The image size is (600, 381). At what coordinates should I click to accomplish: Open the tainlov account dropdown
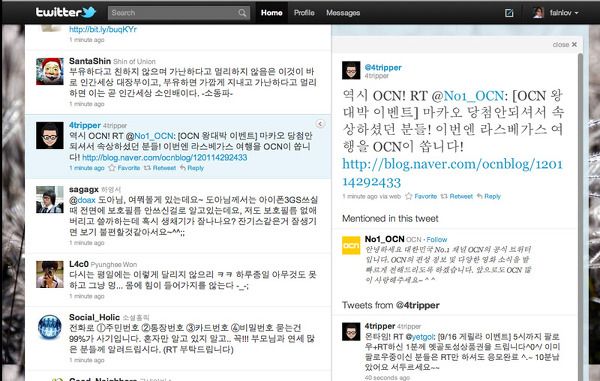click(564, 13)
